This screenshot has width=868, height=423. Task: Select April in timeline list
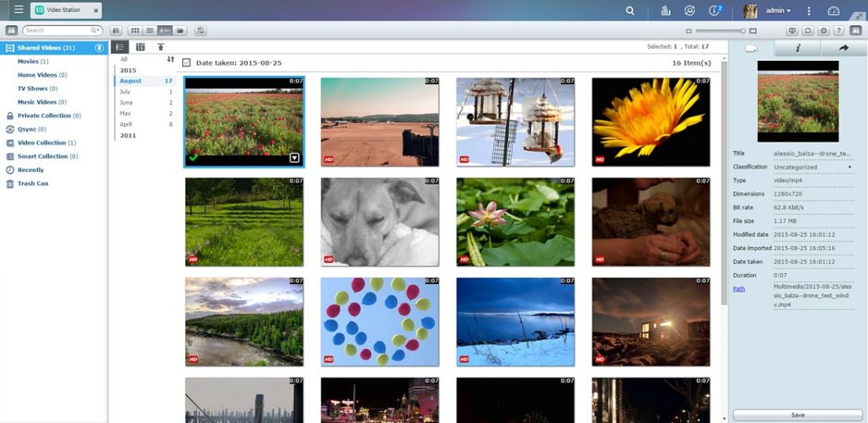coord(146,124)
